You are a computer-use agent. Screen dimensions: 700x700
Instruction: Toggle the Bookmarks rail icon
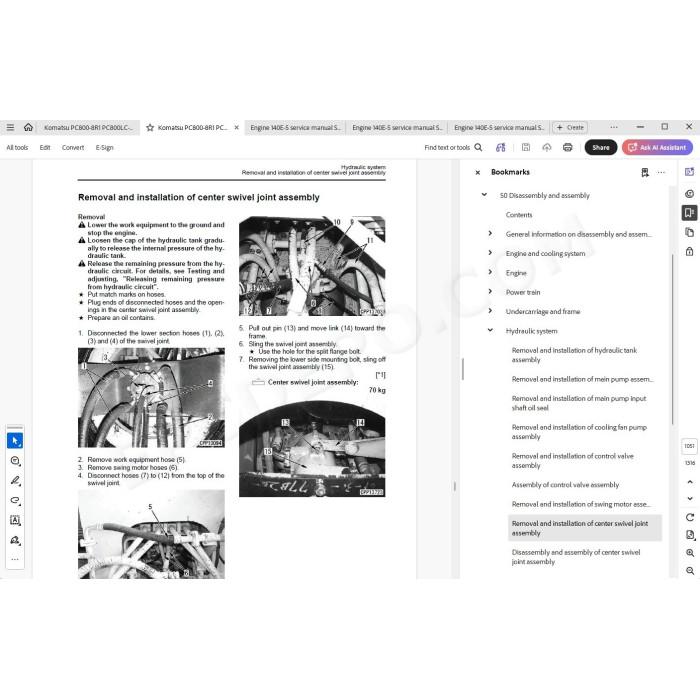tap(690, 212)
